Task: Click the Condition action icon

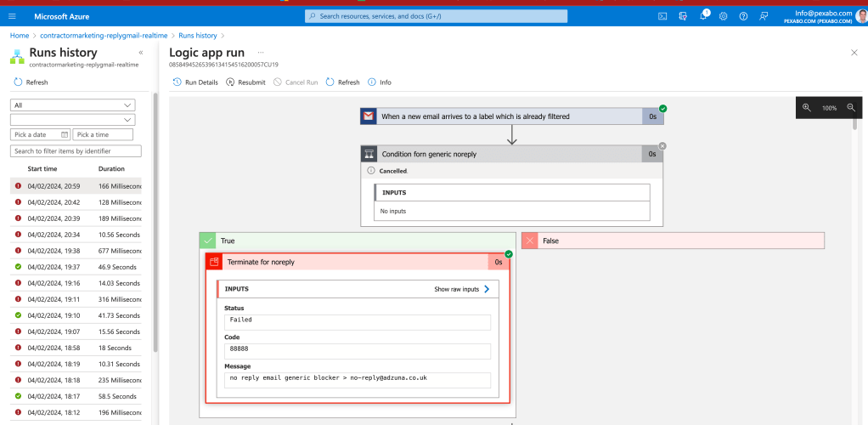Action: tap(369, 154)
